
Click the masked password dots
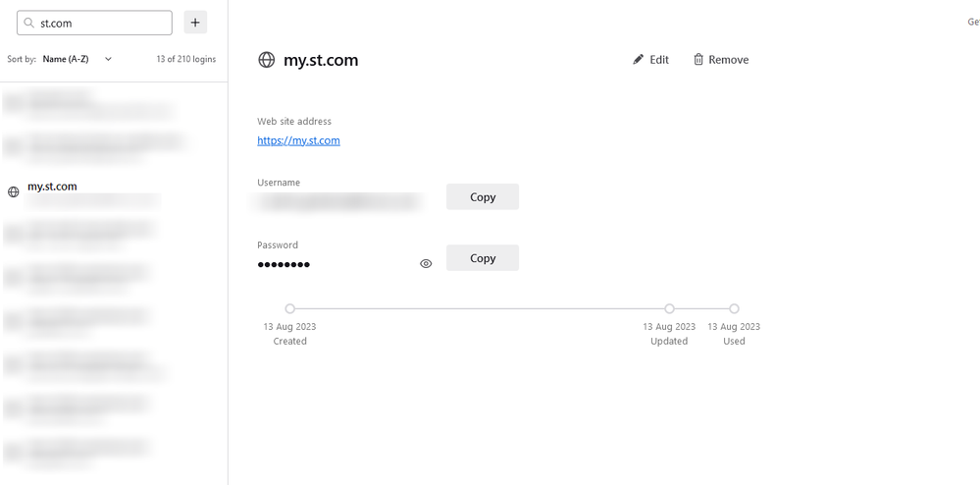pyautogui.click(x=284, y=264)
